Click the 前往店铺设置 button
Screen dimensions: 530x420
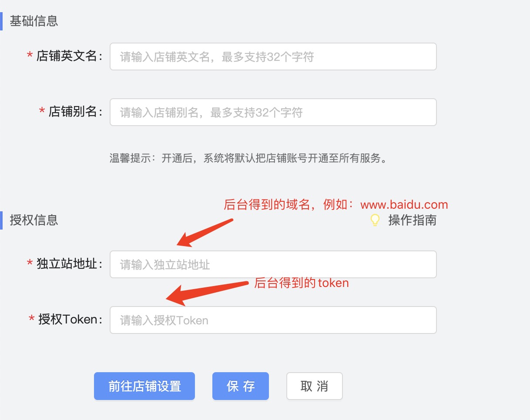pyautogui.click(x=144, y=386)
